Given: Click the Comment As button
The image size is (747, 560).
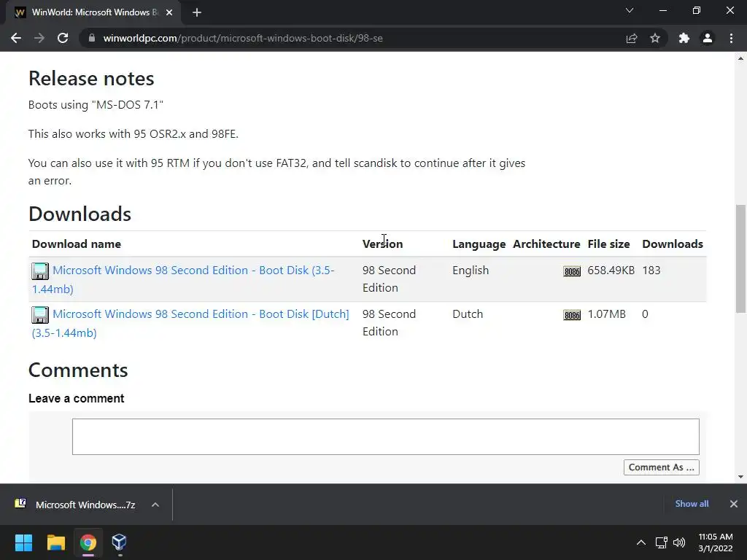Looking at the screenshot, I should 661,467.
